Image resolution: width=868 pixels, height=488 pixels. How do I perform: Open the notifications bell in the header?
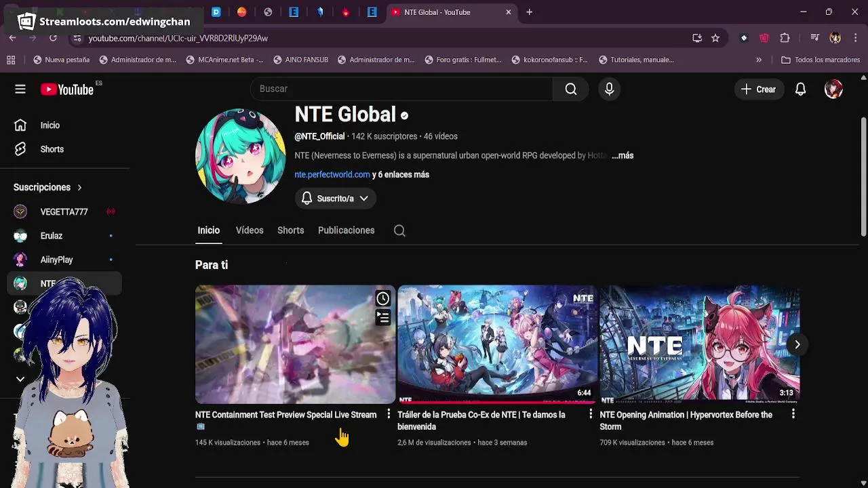pos(800,89)
